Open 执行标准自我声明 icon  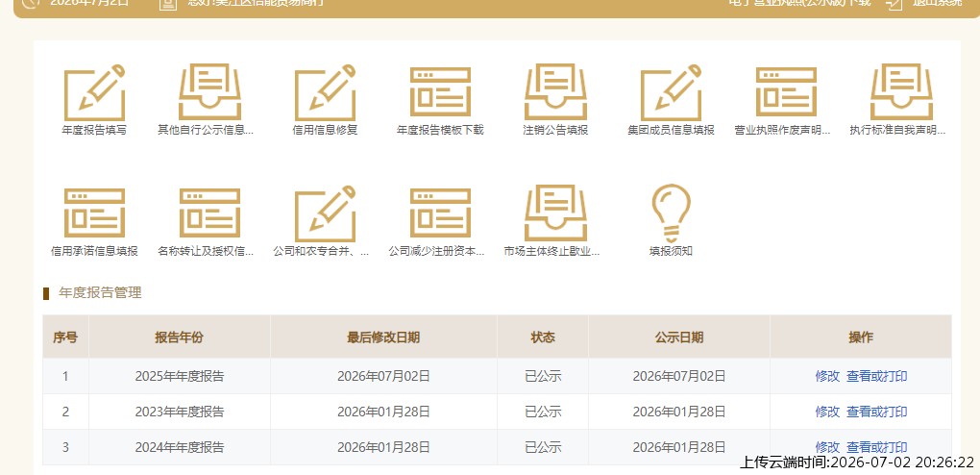[x=900, y=92]
